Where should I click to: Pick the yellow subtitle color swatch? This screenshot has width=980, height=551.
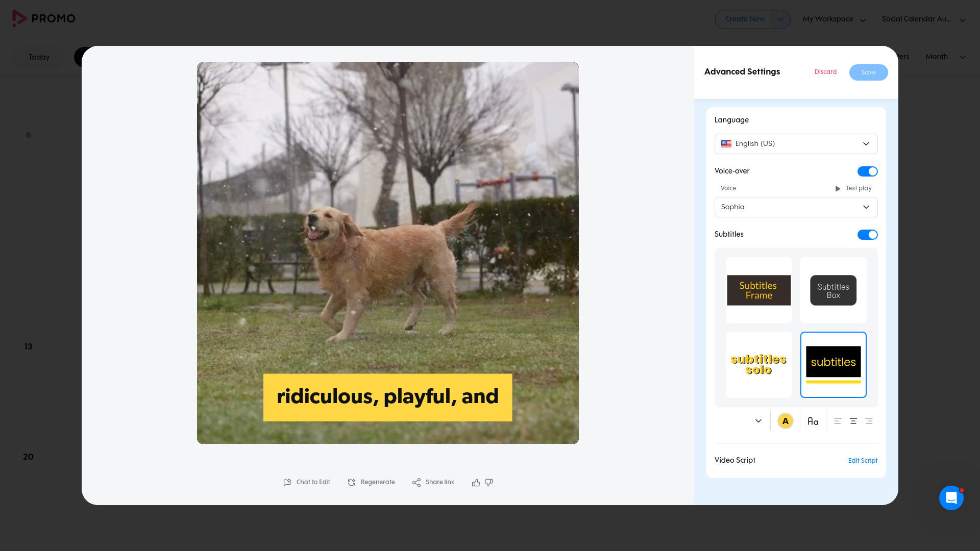pyautogui.click(x=785, y=421)
